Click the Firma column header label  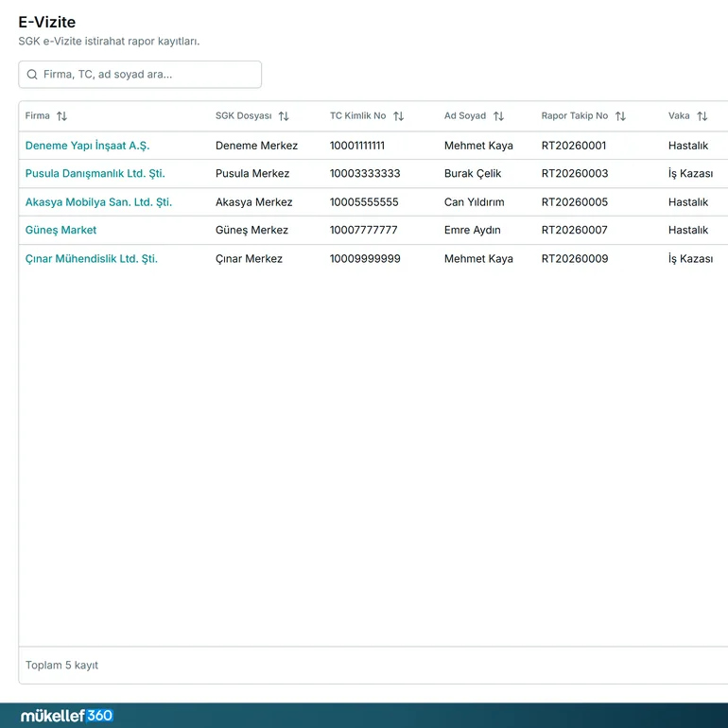click(x=37, y=115)
